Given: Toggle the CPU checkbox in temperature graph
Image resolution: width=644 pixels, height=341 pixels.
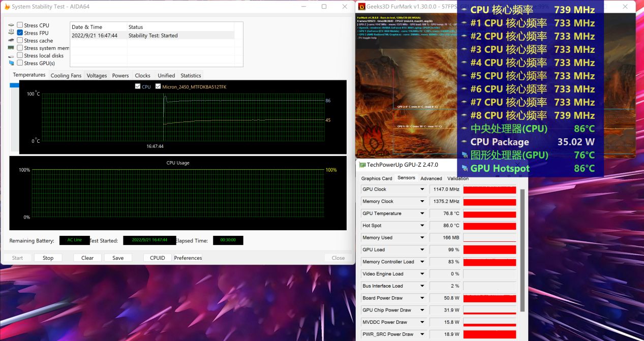Looking at the screenshot, I should [138, 86].
